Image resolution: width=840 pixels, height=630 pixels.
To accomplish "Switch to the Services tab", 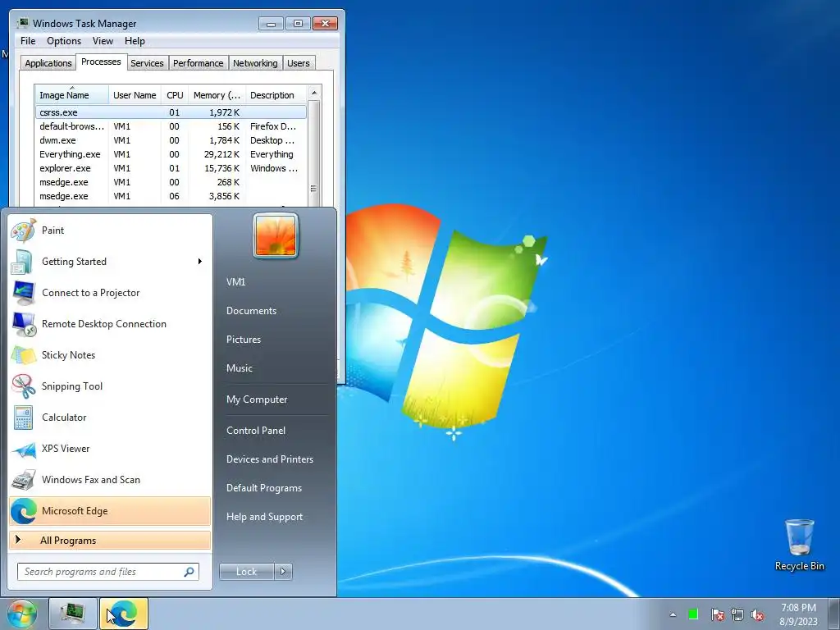I will click(147, 63).
